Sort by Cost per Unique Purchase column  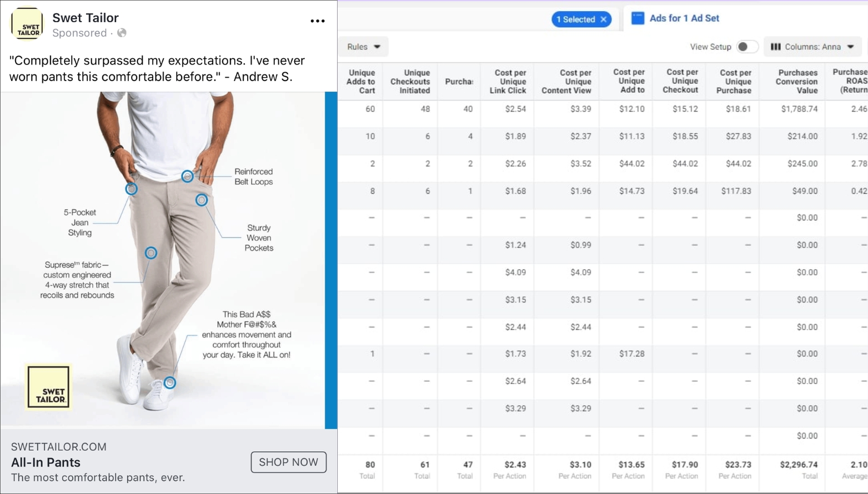(x=735, y=82)
